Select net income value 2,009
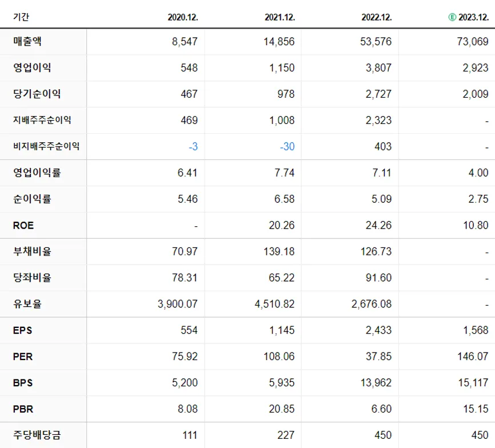Viewport: 495px width, 448px height. [476, 94]
